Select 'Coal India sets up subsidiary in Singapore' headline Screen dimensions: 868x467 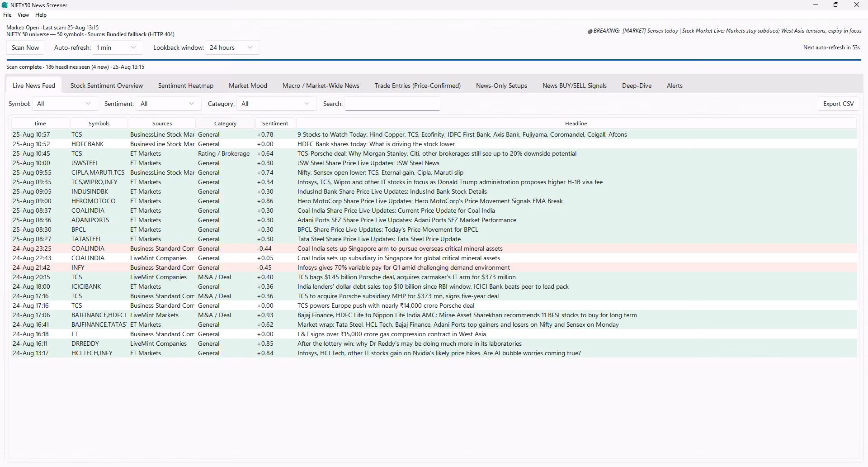[398, 258]
